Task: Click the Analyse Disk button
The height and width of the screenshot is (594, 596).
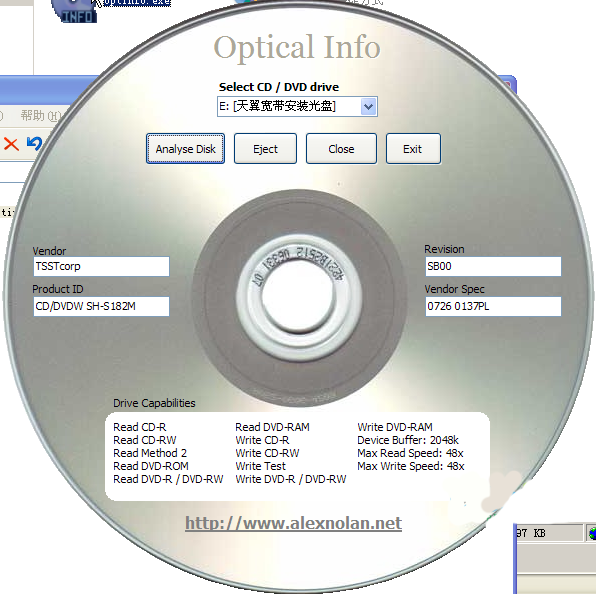Action: pos(185,149)
